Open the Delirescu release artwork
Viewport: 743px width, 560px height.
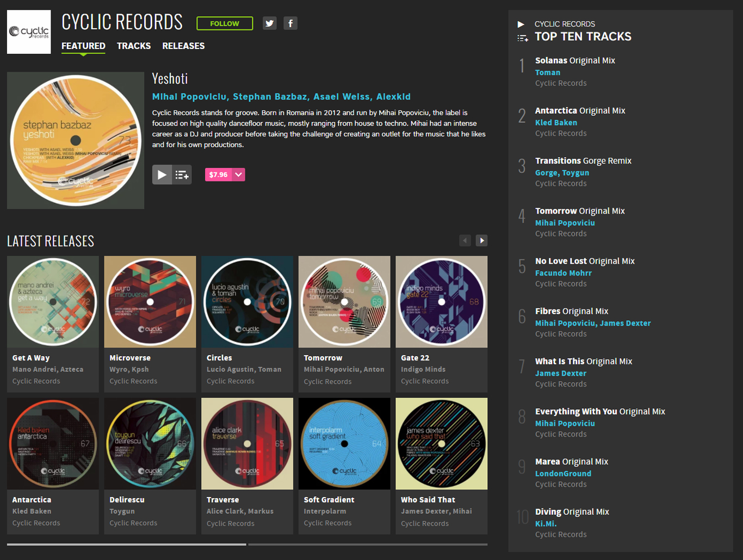[x=150, y=444]
